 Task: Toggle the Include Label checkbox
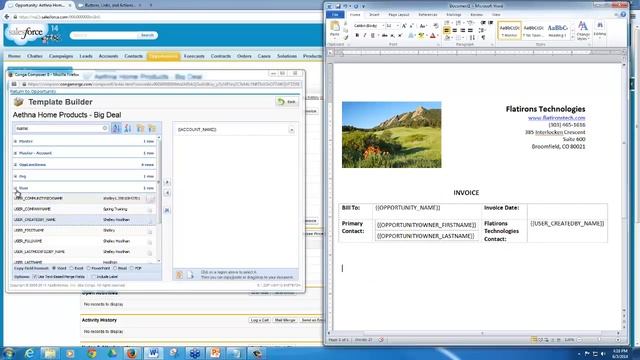click(93, 276)
